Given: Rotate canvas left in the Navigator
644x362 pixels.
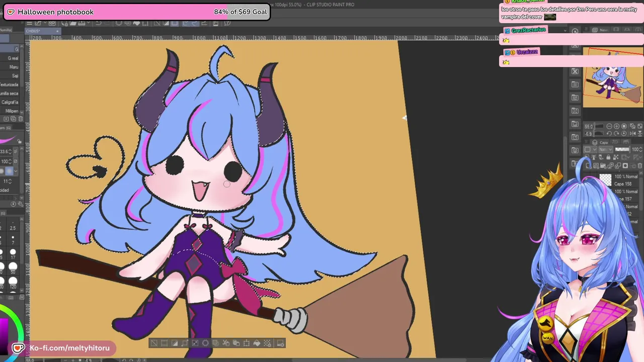Looking at the screenshot, I should pos(609,134).
